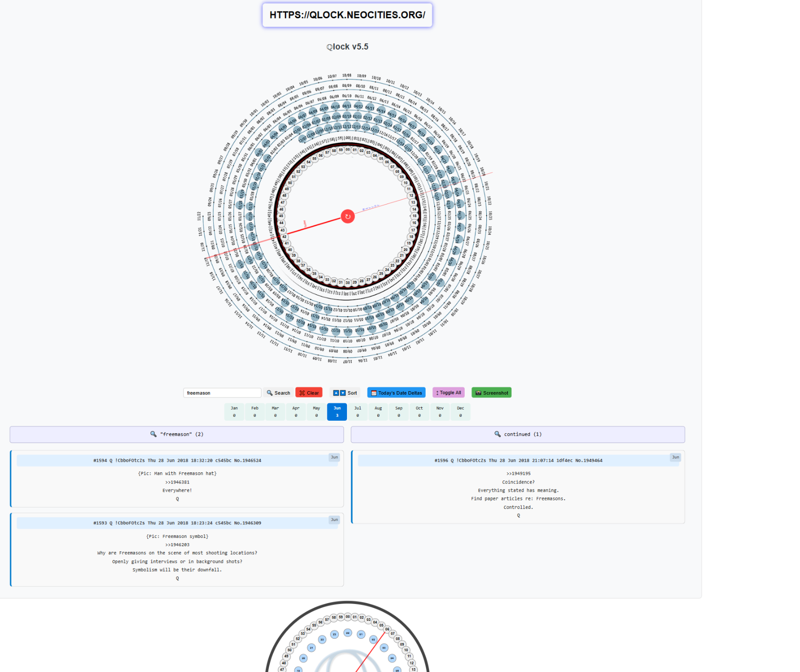The image size is (800, 672).
Task: Click minute marker 58 on main clock ring
Action: coord(334,151)
